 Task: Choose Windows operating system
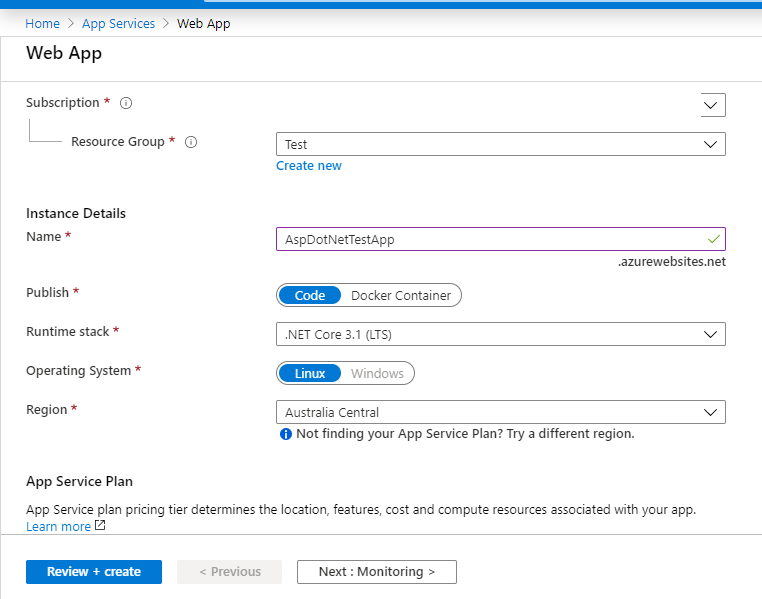pyautogui.click(x=377, y=374)
